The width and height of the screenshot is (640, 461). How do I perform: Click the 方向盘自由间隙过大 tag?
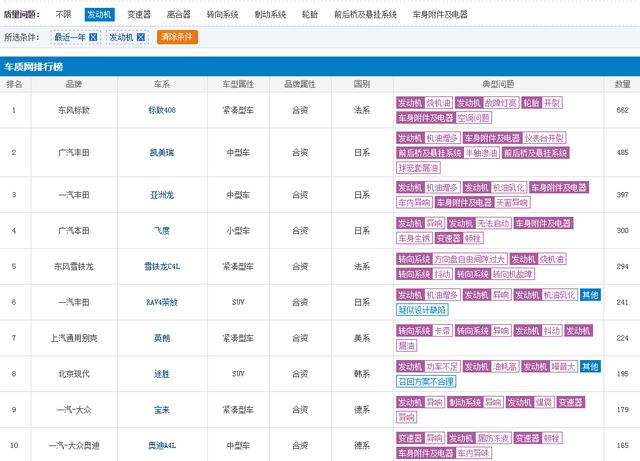click(470, 259)
